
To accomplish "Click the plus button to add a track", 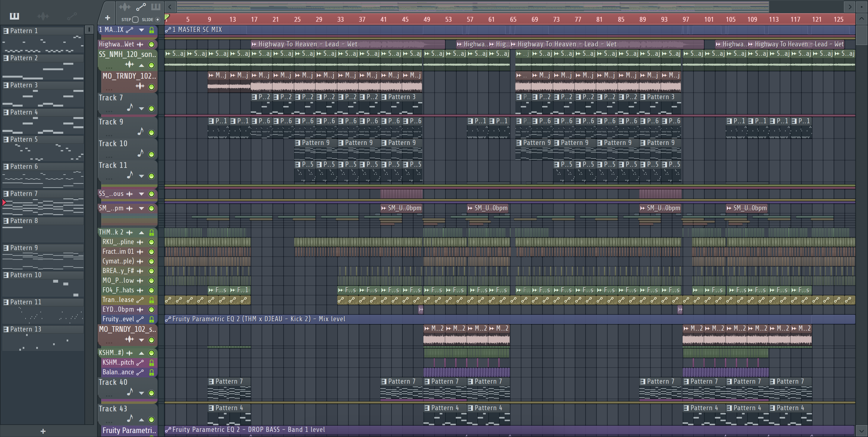I will click(108, 18).
